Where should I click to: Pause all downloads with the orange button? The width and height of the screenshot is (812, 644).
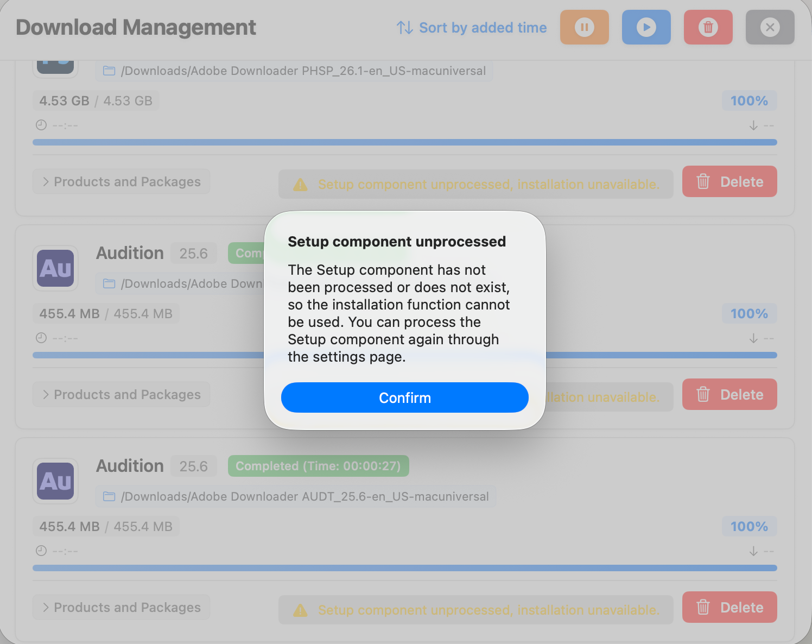584,27
